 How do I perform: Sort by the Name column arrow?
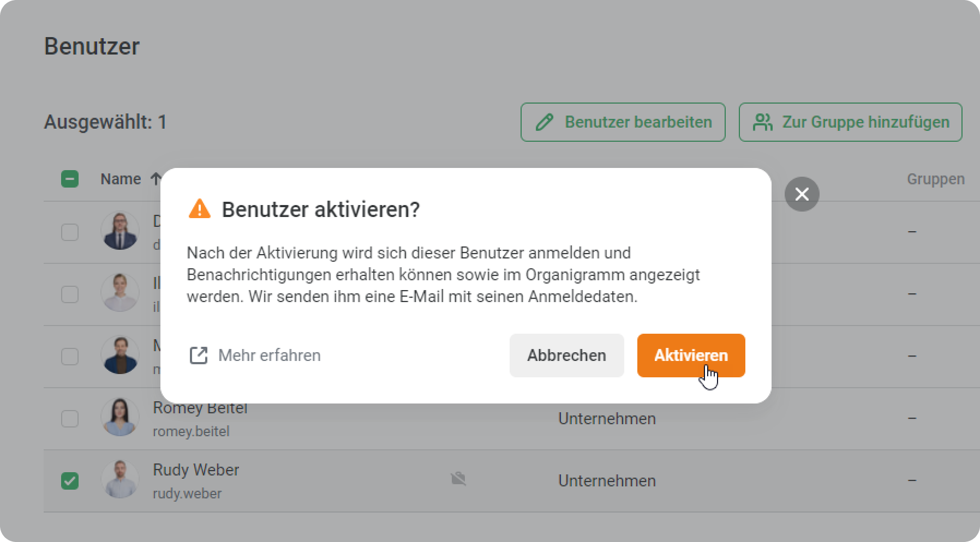[156, 179]
